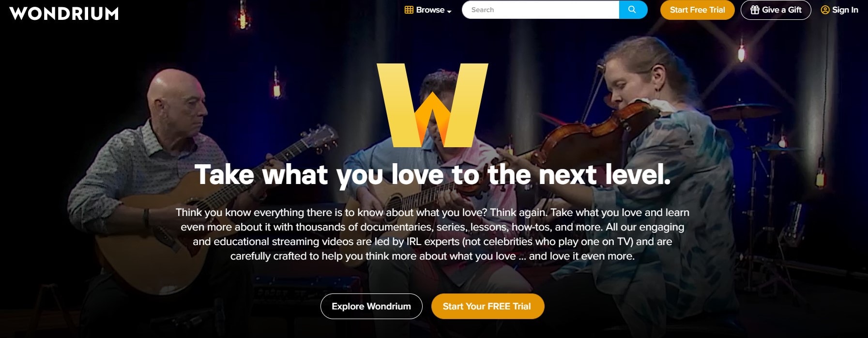This screenshot has height=338, width=868.
Task: Click the large yellow W logo
Action: click(432, 105)
